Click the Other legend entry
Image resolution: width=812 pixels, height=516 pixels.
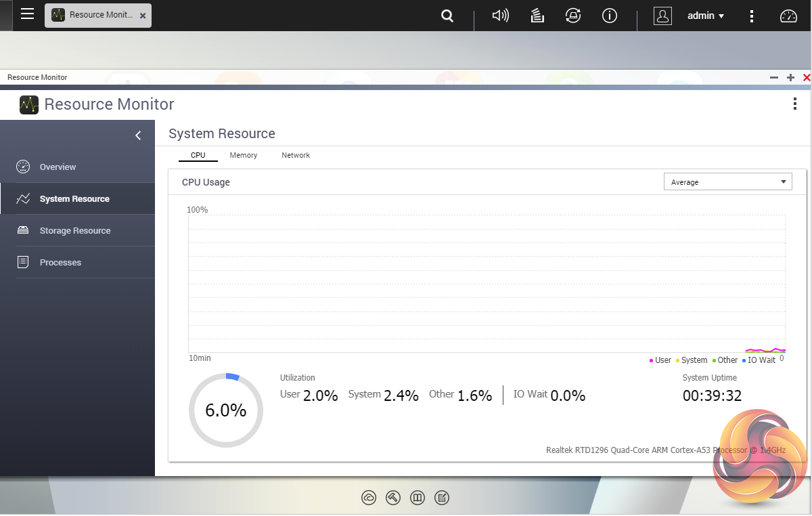[725, 360]
